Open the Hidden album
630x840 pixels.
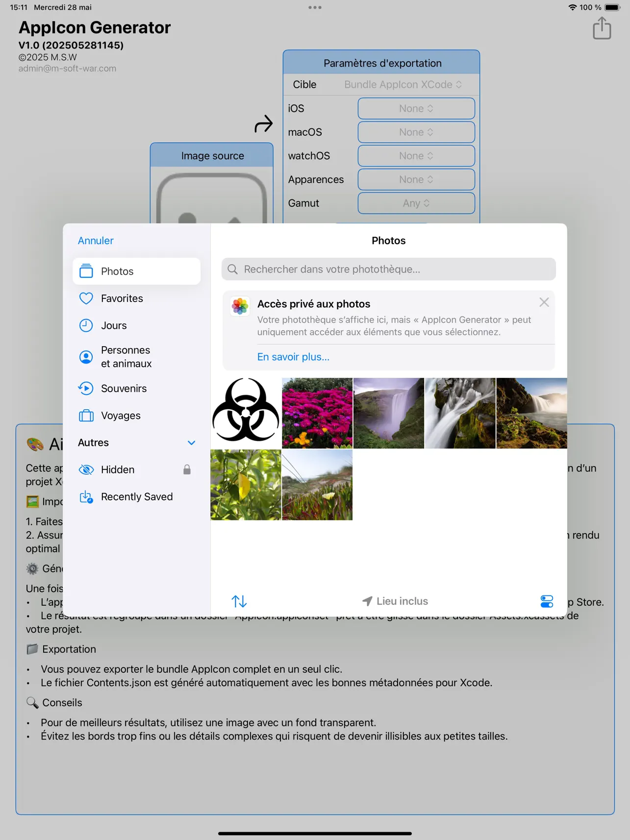tap(136, 469)
